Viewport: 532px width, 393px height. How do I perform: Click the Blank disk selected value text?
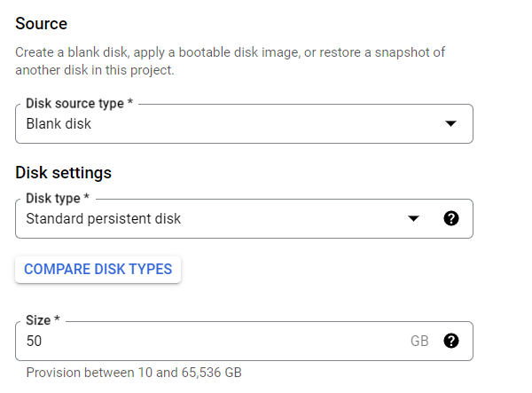point(59,123)
